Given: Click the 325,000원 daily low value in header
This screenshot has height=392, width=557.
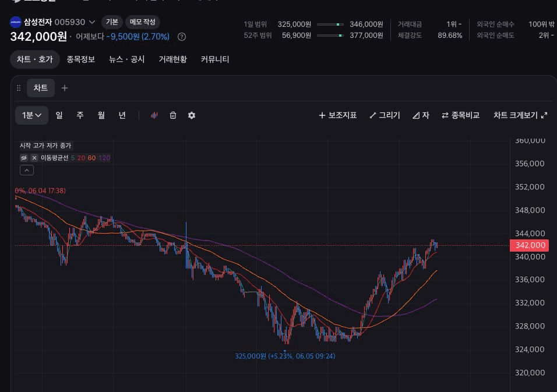Looking at the screenshot, I should click(x=294, y=24).
